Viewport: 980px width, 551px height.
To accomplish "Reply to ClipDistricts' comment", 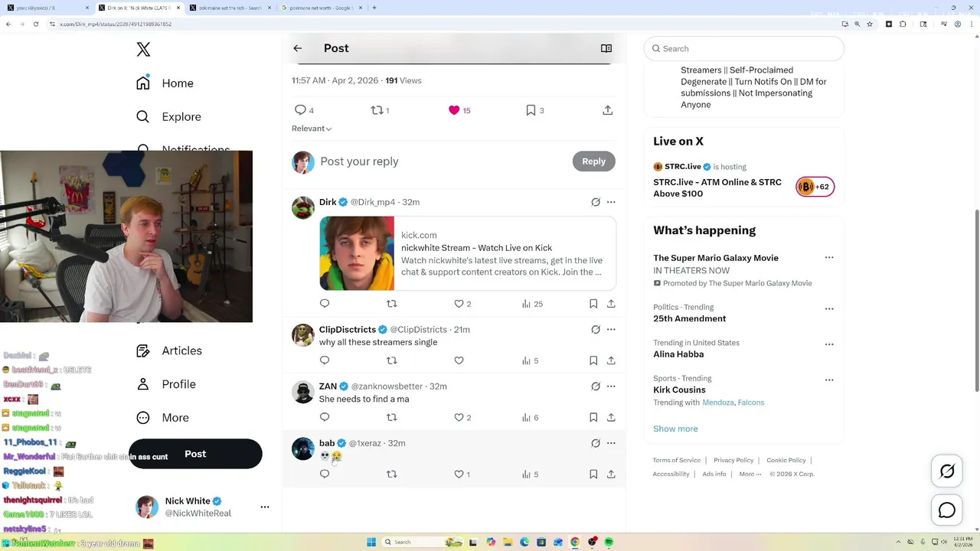I will click(x=325, y=360).
